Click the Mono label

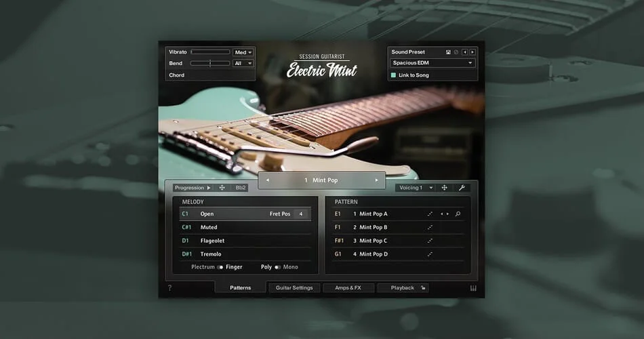(x=290, y=267)
